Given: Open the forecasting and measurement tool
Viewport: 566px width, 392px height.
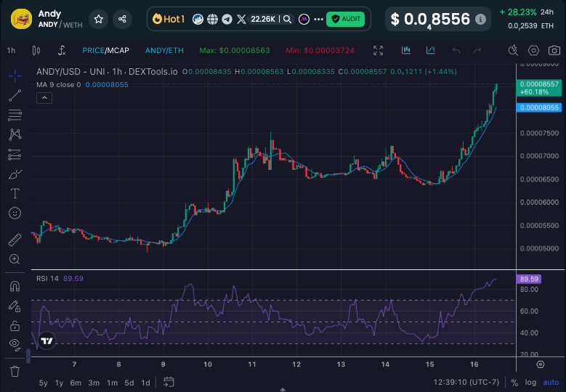Looking at the screenshot, I should tap(15, 155).
